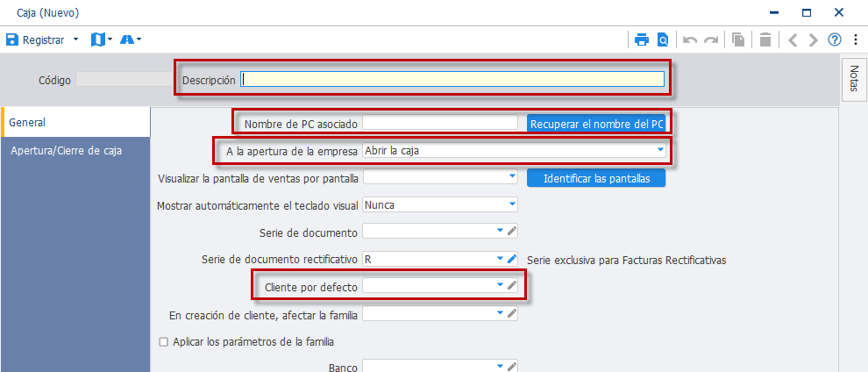Go to next record arrow
Viewport: 868px width, 372px height.
point(813,39)
